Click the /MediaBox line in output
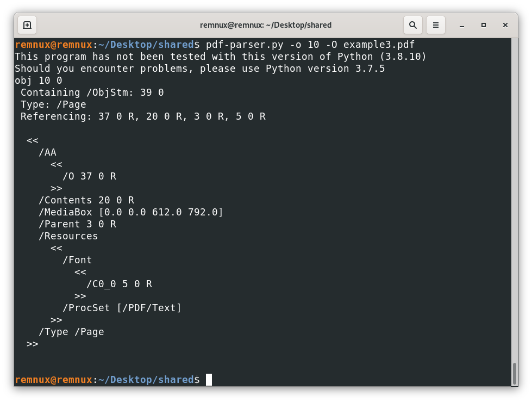 [x=131, y=212]
